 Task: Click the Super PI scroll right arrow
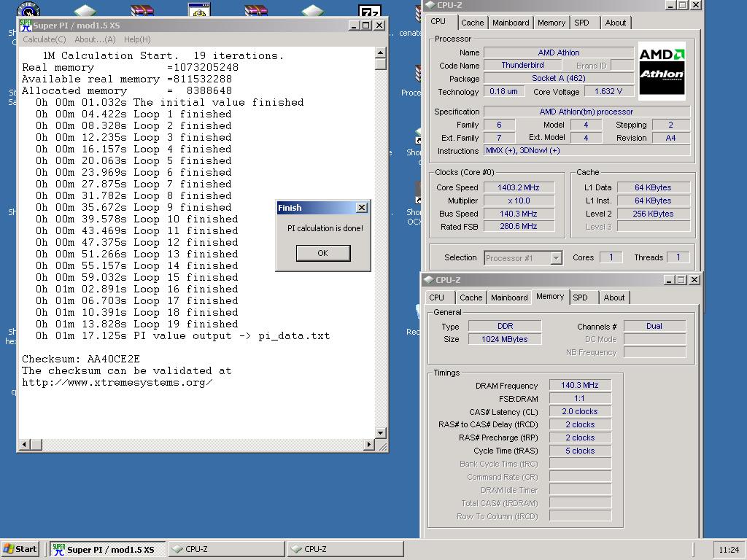pyautogui.click(x=368, y=444)
